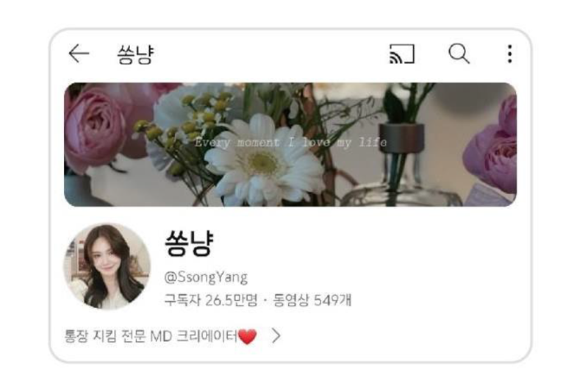Click the 'Every moment I love my life' text
588x392 pixels.
(x=290, y=142)
